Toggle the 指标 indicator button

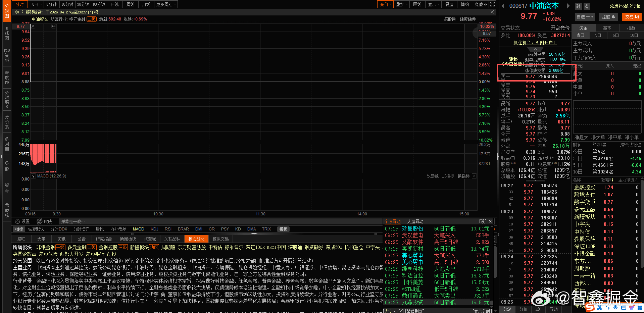(19, 229)
